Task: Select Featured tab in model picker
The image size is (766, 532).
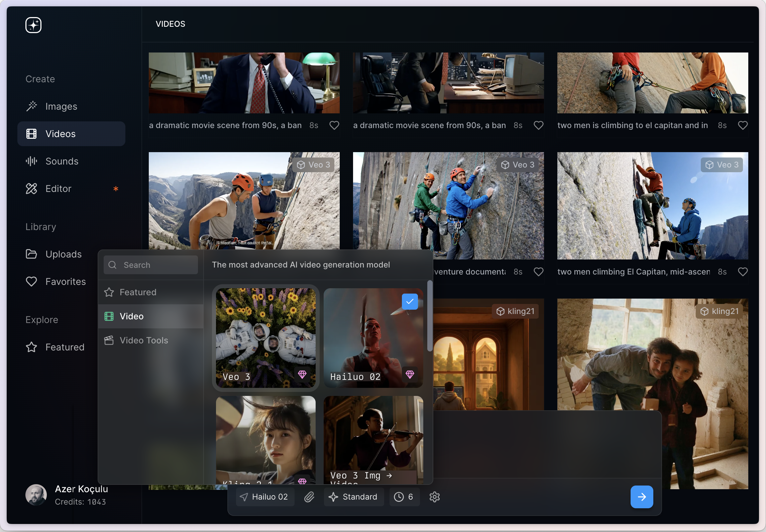Action: pos(151,292)
